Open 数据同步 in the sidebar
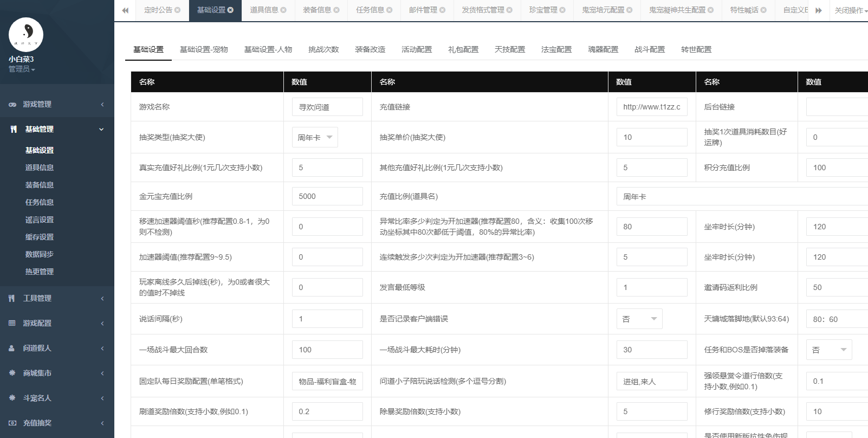Image resolution: width=868 pixels, height=438 pixels. (40, 254)
